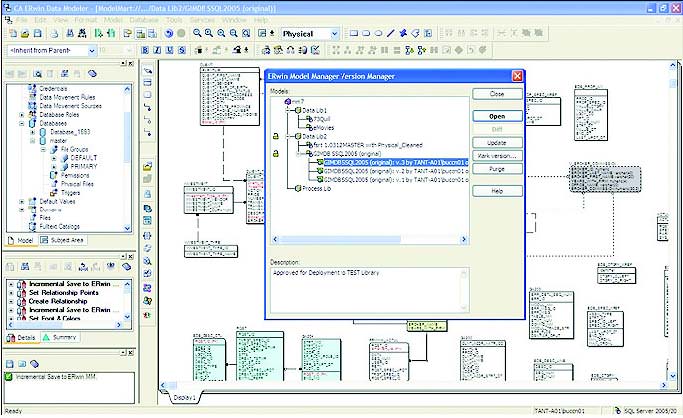Switch to the Subject Area tab
The width and height of the screenshot is (683, 418).
click(x=62, y=240)
